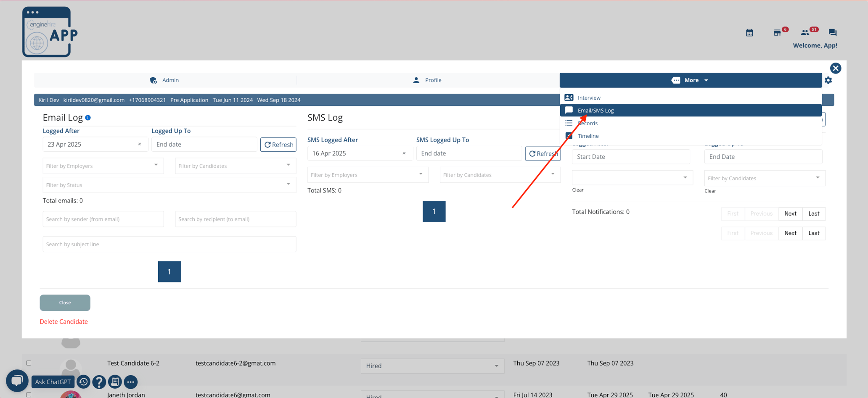The height and width of the screenshot is (398, 868).
Task: Open the ellipsis icon in the bottom toolbar
Action: 130,382
